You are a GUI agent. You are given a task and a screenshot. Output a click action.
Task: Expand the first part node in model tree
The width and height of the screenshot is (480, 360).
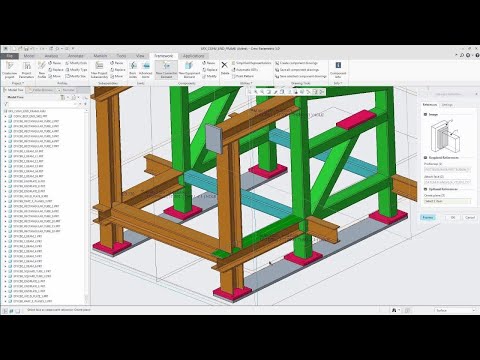click(5, 116)
